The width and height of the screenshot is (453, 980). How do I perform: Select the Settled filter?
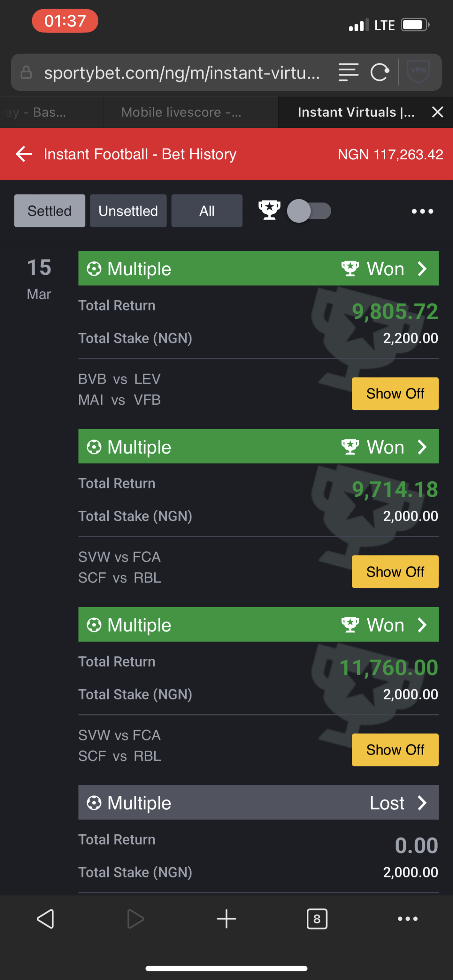click(50, 211)
